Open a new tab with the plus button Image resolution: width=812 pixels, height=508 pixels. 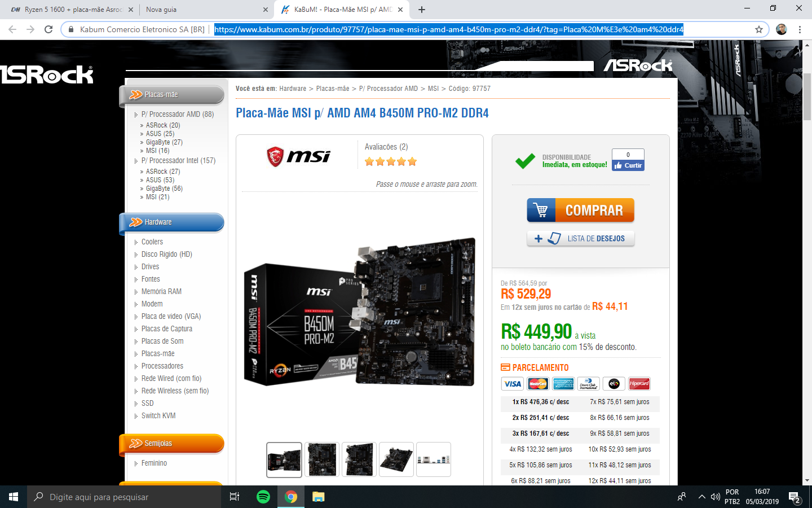click(x=422, y=10)
